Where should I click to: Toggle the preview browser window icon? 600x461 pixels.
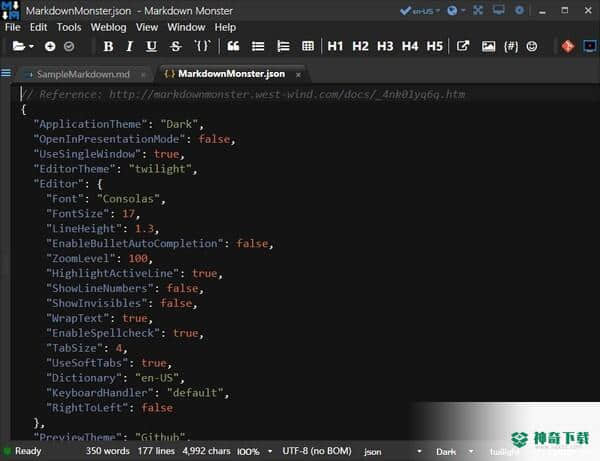pos(590,47)
